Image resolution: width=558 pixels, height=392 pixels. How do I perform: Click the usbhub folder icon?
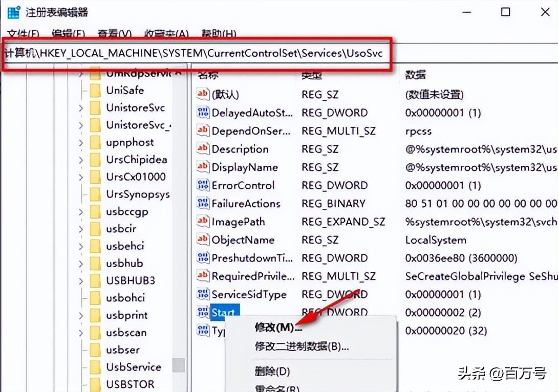(x=95, y=264)
